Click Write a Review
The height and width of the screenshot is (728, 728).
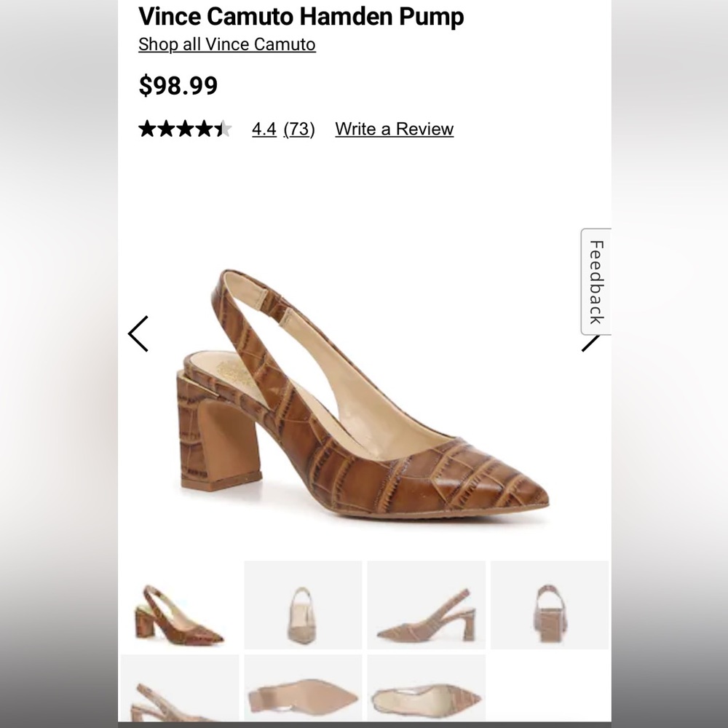click(x=393, y=129)
